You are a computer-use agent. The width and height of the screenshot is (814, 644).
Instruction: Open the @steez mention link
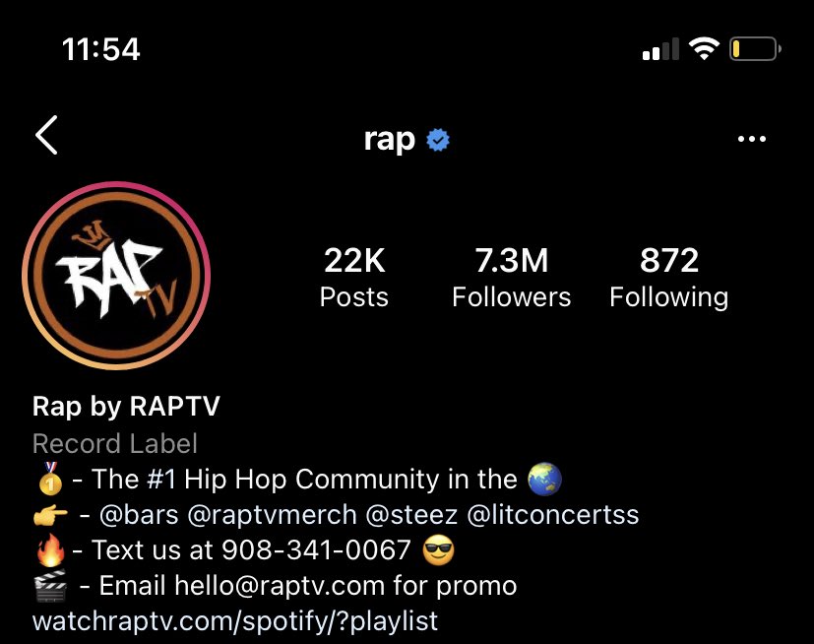click(411, 515)
